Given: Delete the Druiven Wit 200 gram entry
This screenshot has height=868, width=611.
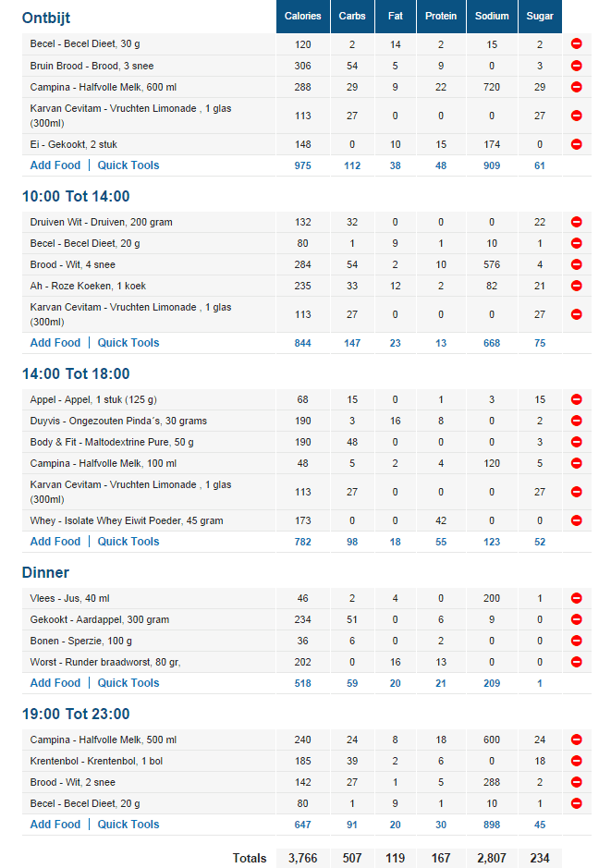Looking at the screenshot, I should coord(576,222).
